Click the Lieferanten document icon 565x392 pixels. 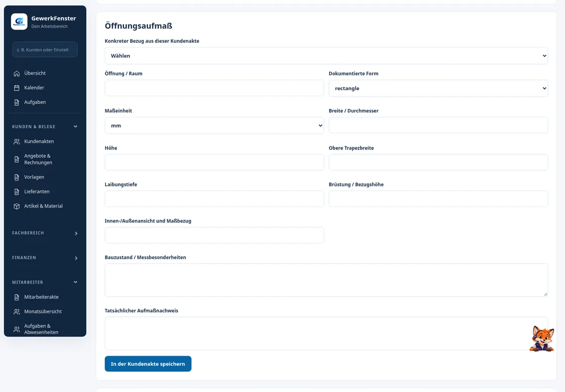coord(17,192)
